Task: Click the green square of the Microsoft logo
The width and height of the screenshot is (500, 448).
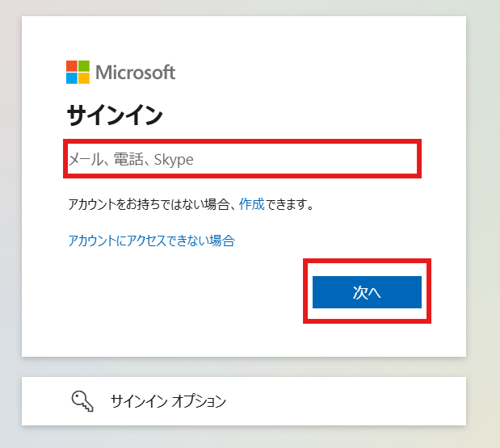Action: tap(84, 65)
